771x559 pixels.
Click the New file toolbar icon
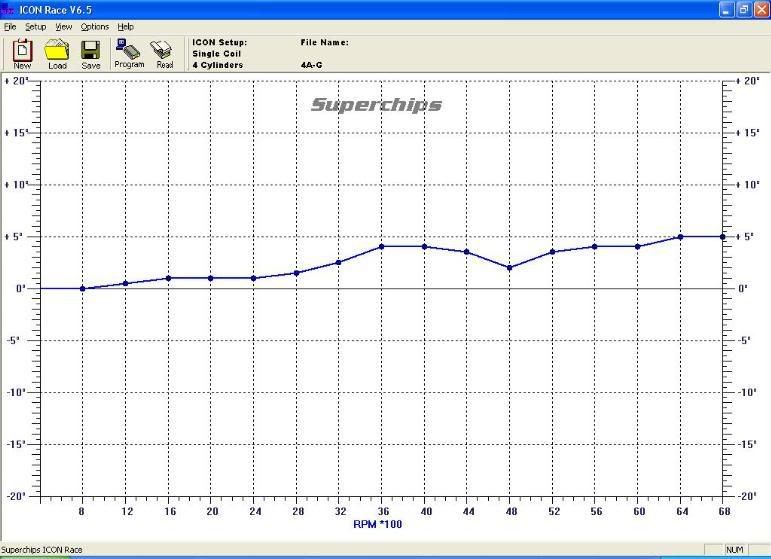coord(22,54)
